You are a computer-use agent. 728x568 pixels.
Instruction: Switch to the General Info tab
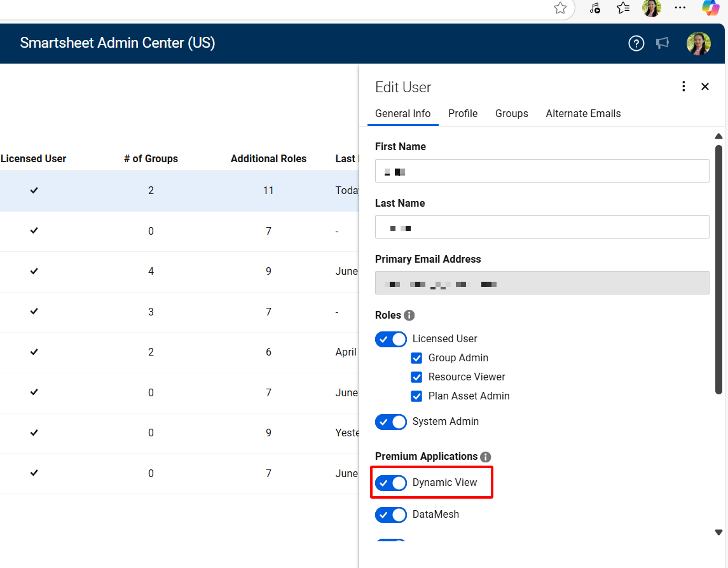coord(402,114)
